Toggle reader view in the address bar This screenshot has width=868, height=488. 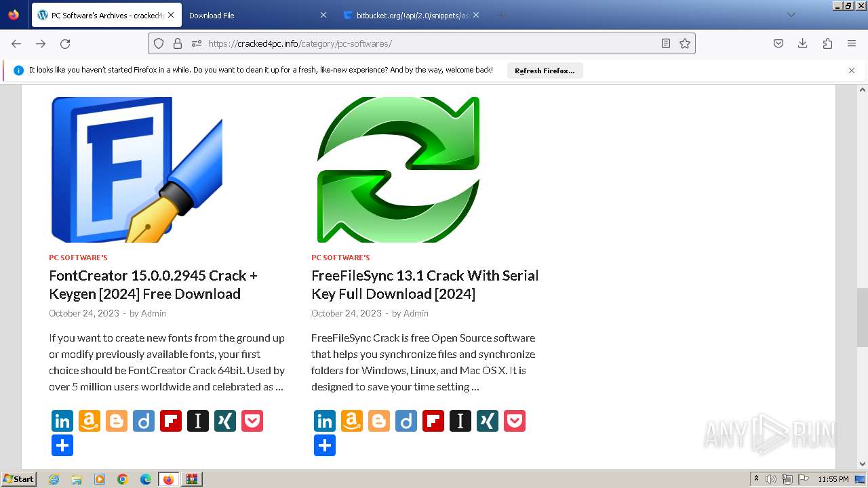[x=666, y=43]
